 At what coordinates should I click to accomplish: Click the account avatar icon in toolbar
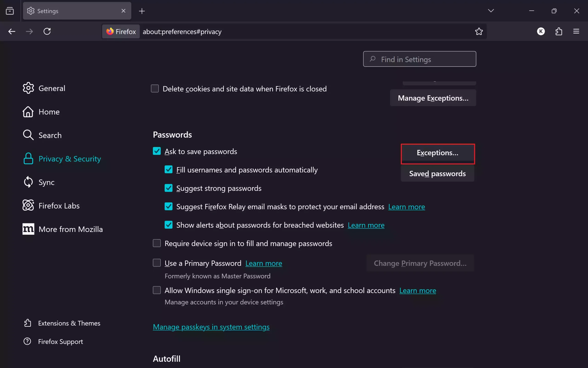pyautogui.click(x=540, y=31)
